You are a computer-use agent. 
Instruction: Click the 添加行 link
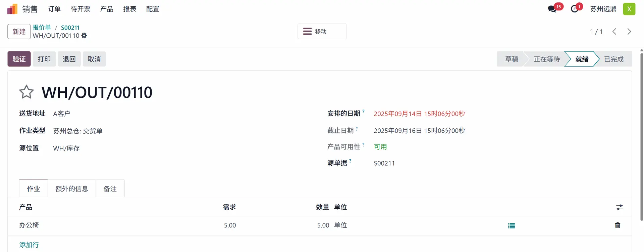[x=29, y=245]
